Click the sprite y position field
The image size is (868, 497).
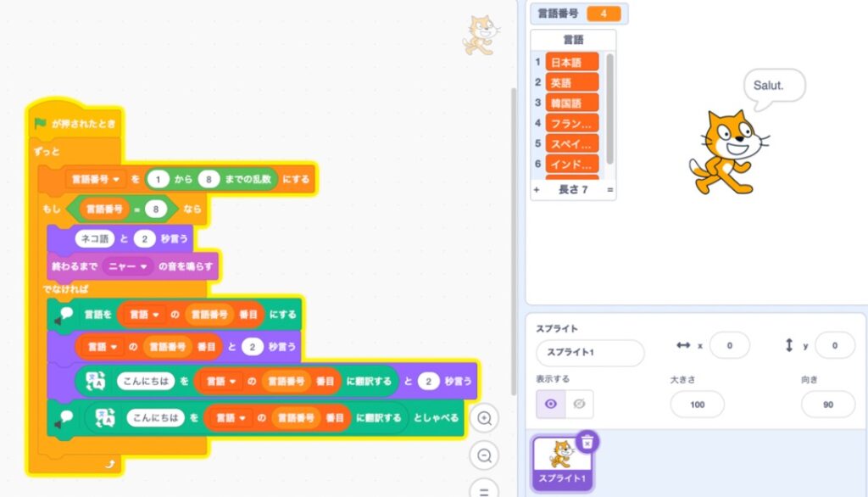coord(835,346)
